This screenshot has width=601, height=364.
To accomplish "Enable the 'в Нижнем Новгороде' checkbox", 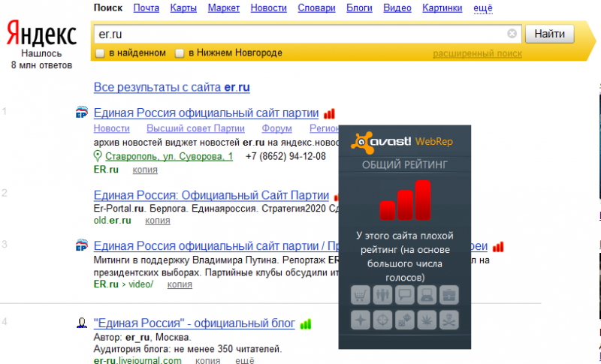I will [x=180, y=53].
